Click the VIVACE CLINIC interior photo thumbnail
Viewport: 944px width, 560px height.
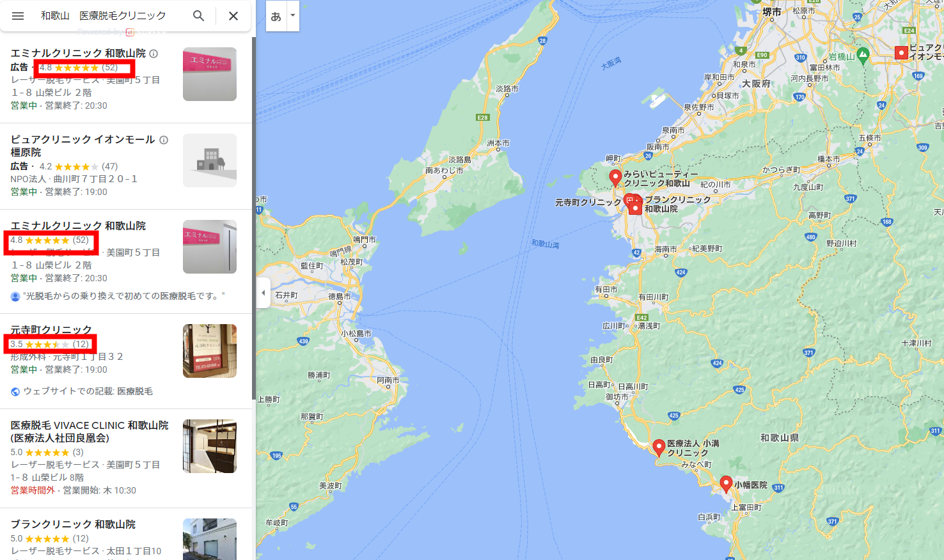tap(210, 446)
